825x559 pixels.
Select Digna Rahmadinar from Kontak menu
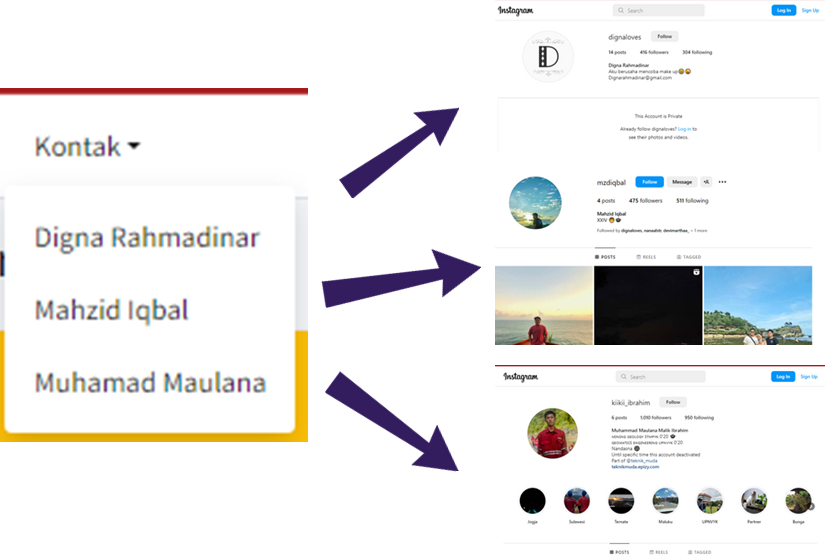click(147, 237)
